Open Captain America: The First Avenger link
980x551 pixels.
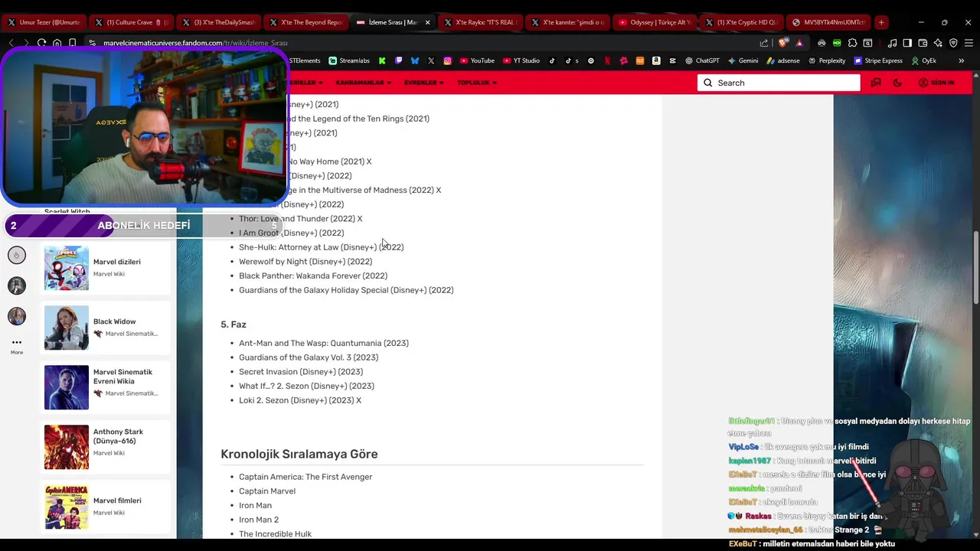(x=305, y=477)
